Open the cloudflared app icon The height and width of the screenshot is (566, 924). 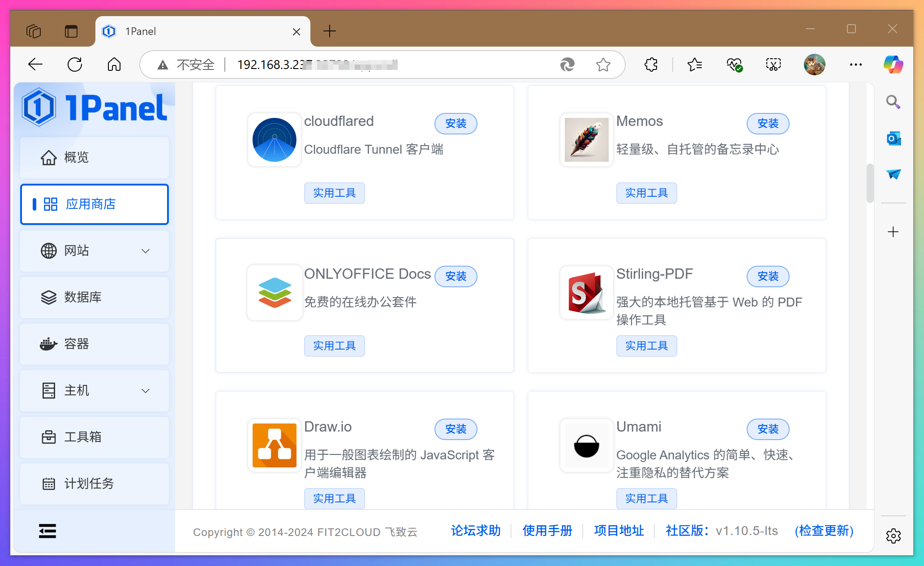pyautogui.click(x=274, y=139)
